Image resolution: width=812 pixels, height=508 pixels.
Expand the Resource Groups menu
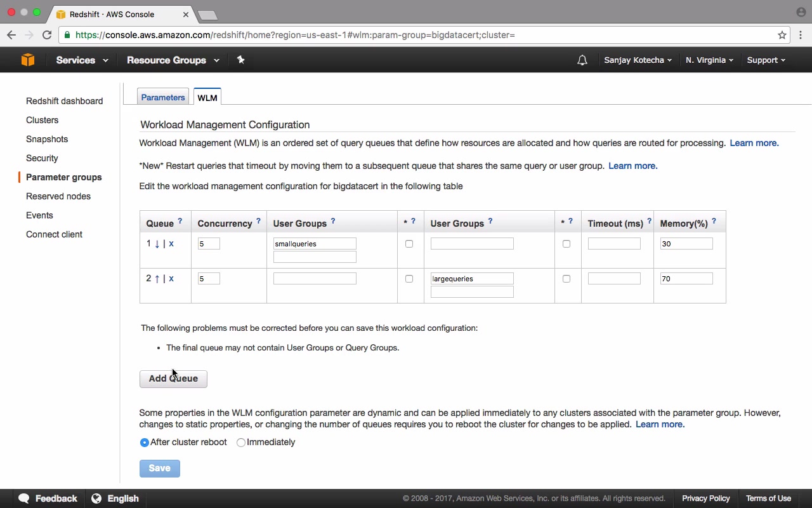(x=173, y=60)
